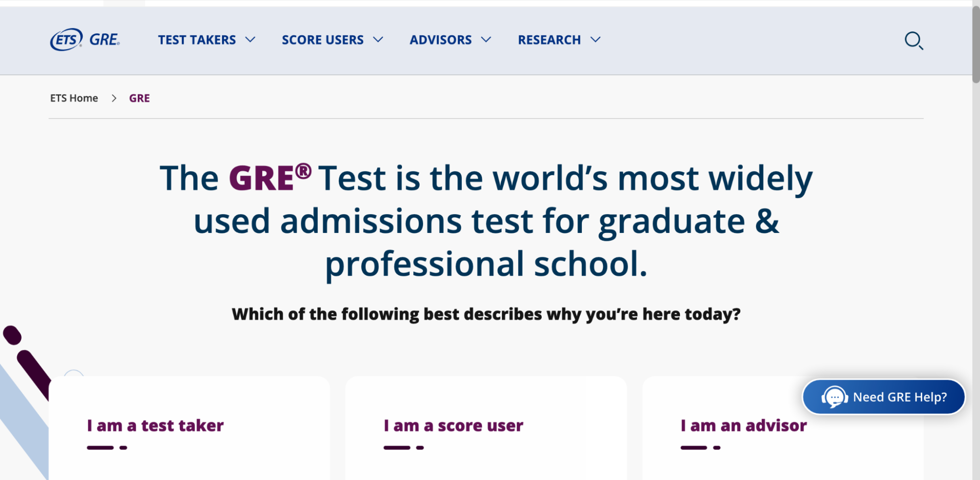Choose the "I am a test taker" card

(x=189, y=427)
